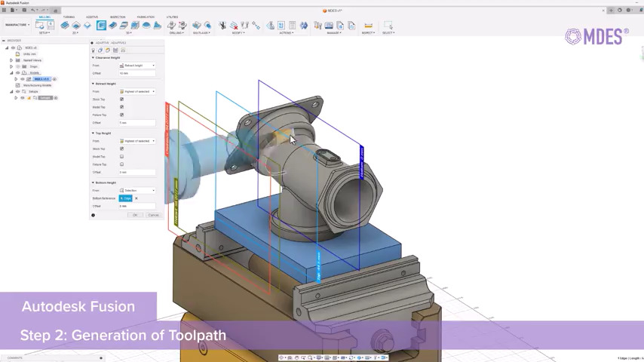Click the Retract Height Offset input field

click(137, 123)
